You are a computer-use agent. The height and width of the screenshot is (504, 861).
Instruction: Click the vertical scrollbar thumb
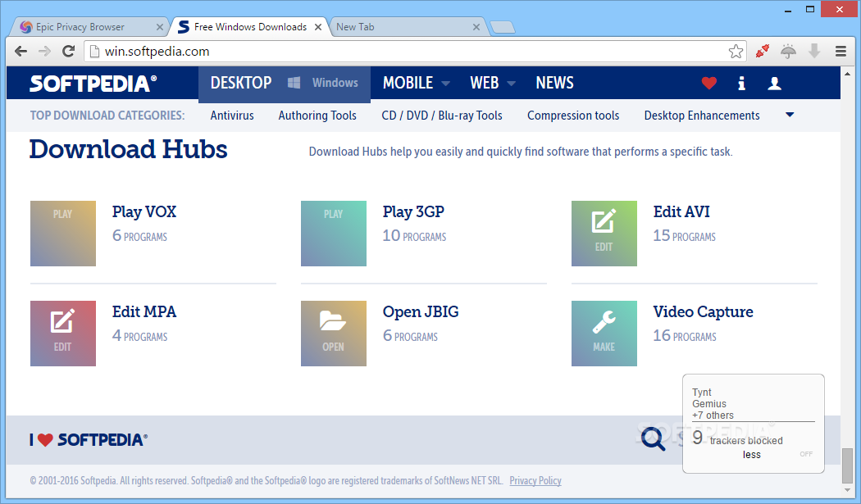847,465
